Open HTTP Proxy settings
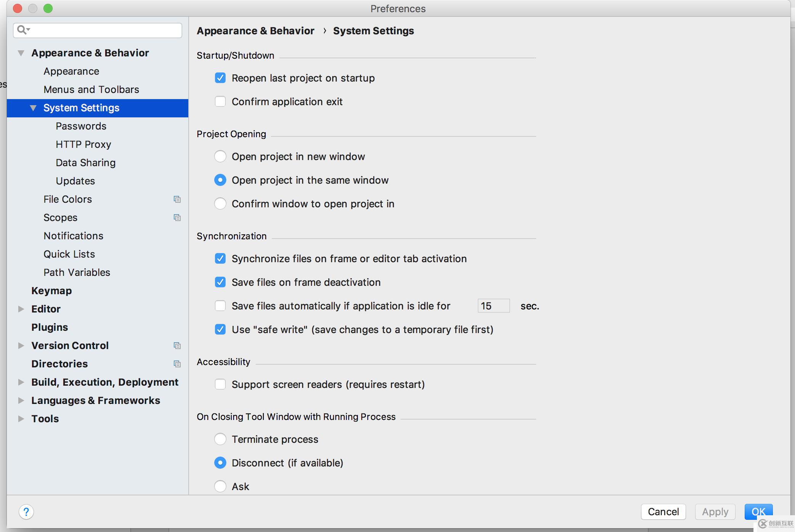Screen dimensions: 795x532 84,144
